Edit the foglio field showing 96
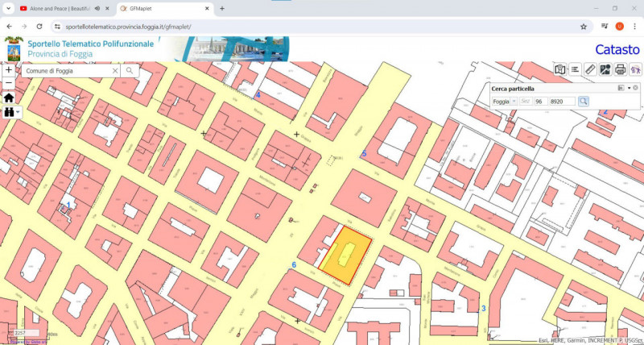 click(541, 101)
